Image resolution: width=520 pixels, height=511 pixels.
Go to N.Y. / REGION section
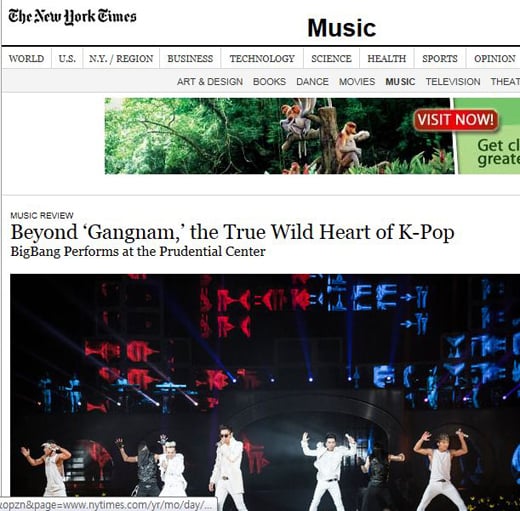coord(121,59)
